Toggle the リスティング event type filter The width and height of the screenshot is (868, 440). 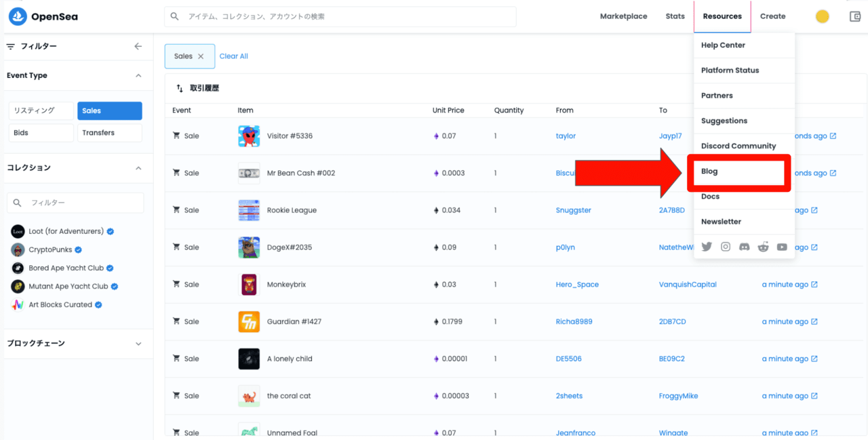[41, 111]
